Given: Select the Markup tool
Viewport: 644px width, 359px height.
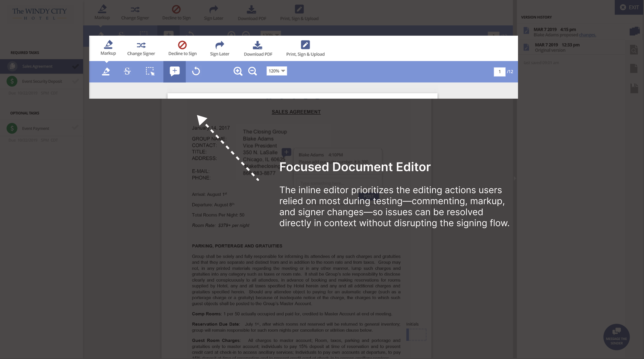Looking at the screenshot, I should tap(108, 48).
